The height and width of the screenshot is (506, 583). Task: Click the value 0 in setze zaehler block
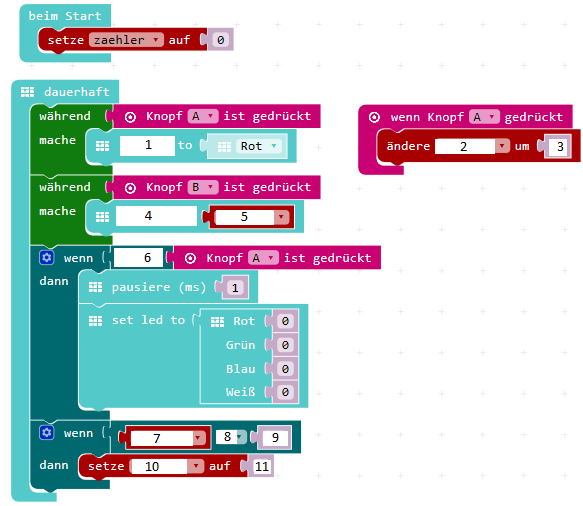pos(220,40)
